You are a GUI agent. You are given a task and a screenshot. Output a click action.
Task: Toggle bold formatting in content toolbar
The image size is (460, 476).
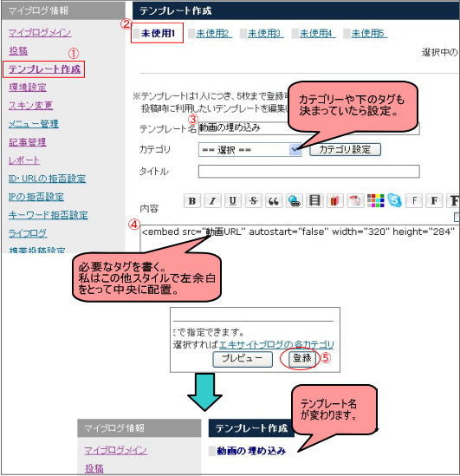(192, 201)
